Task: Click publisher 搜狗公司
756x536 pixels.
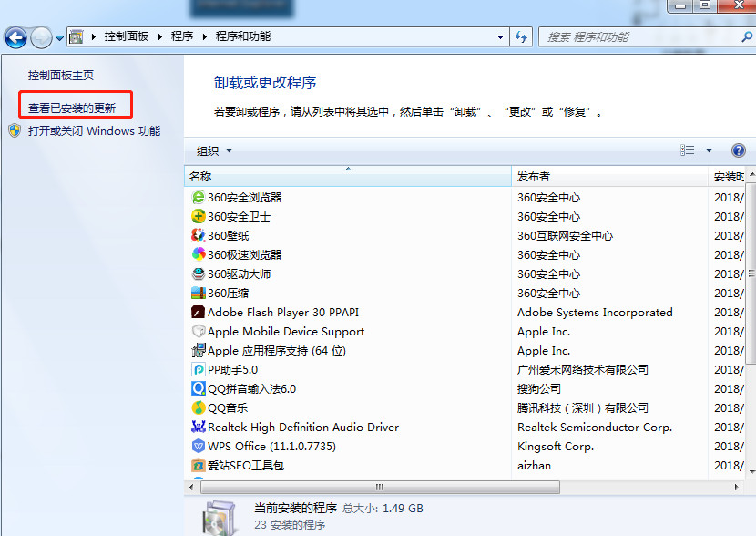Action: tap(539, 389)
